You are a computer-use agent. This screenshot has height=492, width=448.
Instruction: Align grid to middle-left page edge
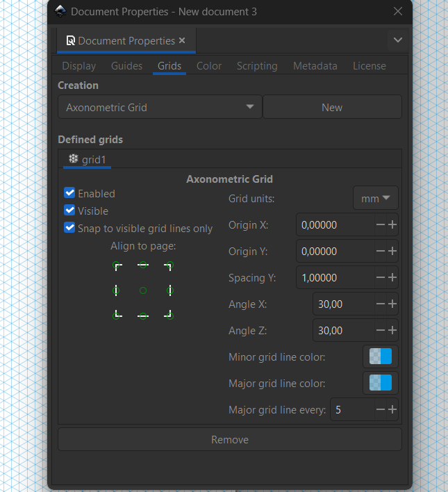click(116, 291)
